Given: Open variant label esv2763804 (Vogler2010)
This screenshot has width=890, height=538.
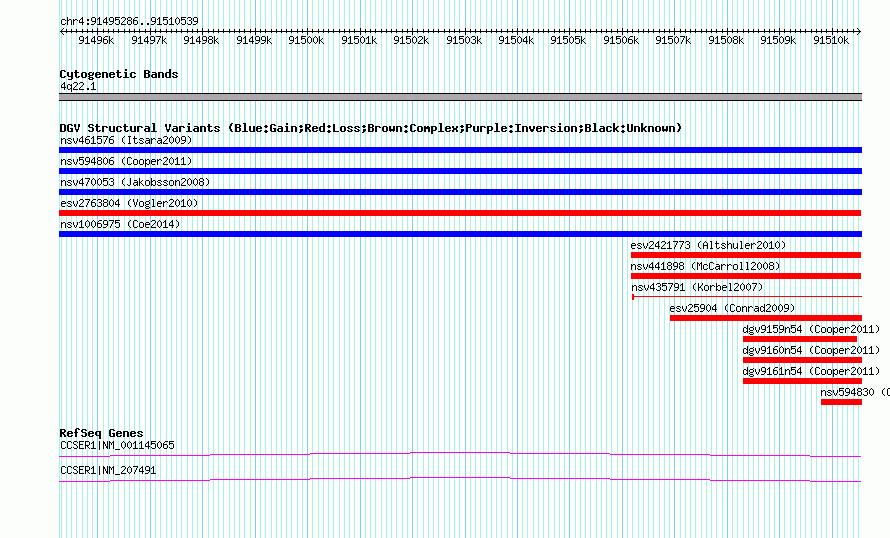Looking at the screenshot, I should pyautogui.click(x=129, y=203).
